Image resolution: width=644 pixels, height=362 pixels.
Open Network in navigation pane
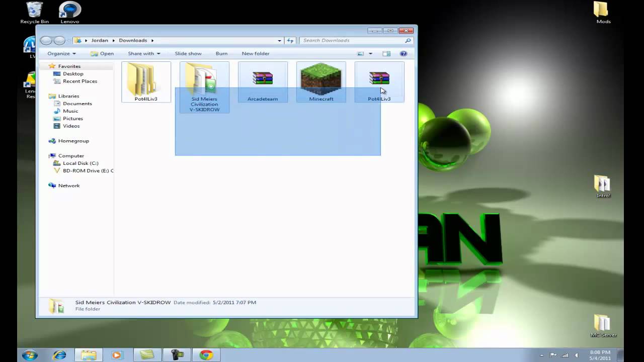[x=69, y=186]
